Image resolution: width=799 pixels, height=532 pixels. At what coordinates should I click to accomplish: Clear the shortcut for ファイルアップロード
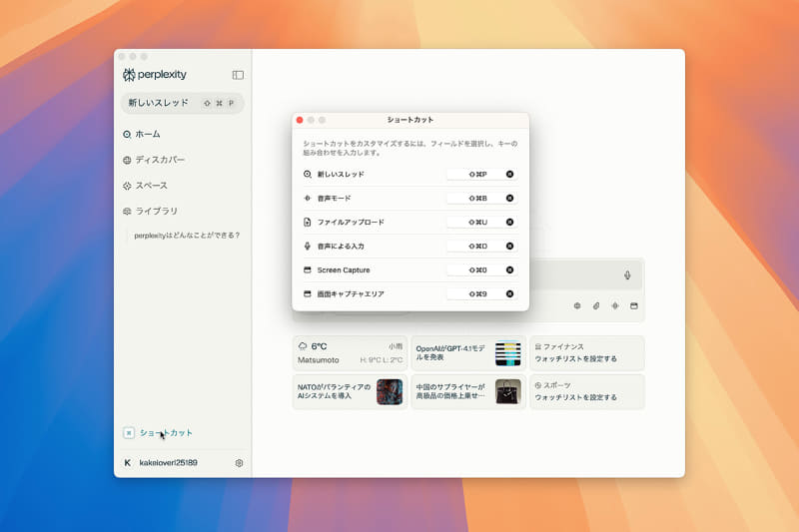tap(509, 222)
